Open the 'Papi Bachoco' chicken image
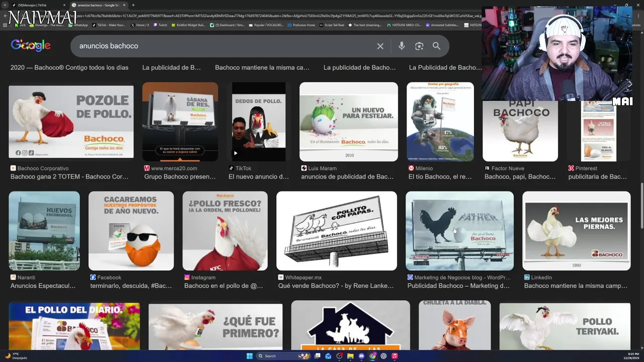The width and height of the screenshot is (644, 362). pyautogui.click(x=520, y=131)
